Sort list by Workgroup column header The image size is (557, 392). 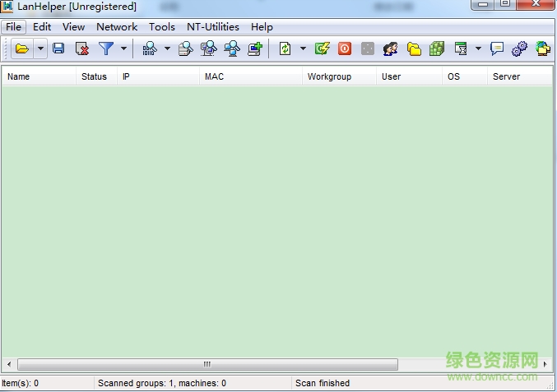pyautogui.click(x=339, y=76)
